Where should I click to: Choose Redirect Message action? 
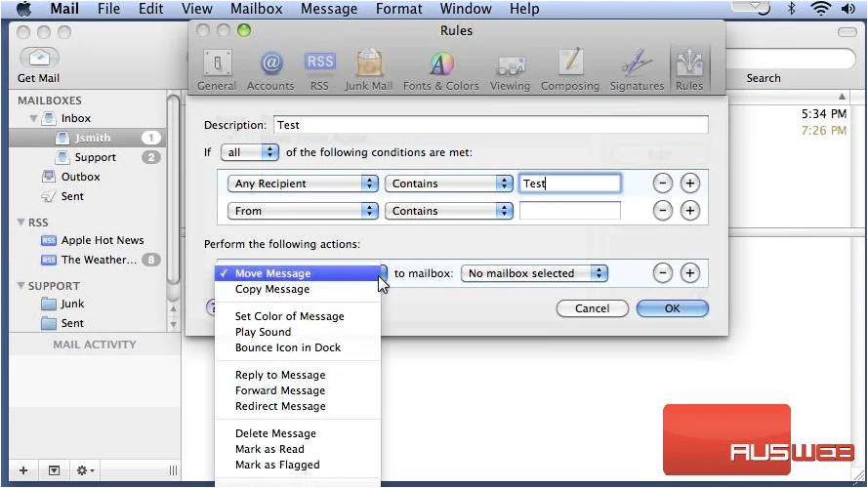pyautogui.click(x=298, y=406)
